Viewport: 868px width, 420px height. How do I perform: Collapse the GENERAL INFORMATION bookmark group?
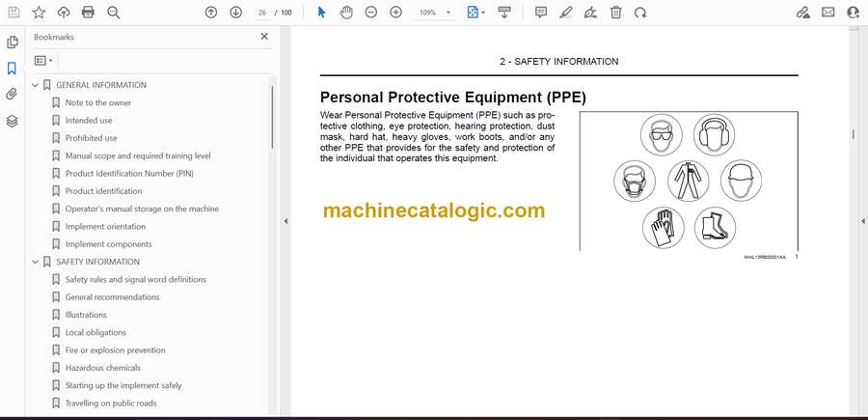[x=36, y=85]
